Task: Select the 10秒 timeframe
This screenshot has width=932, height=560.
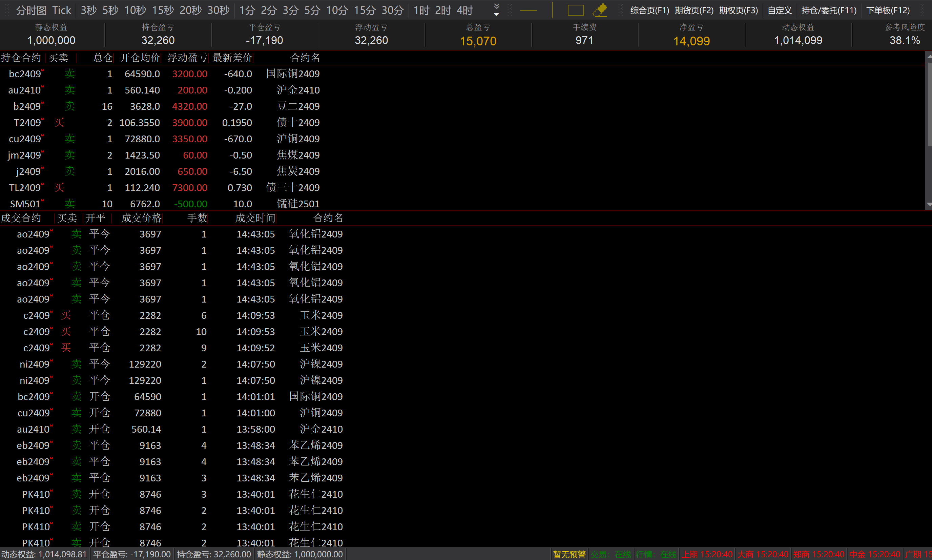Action: 135,10
